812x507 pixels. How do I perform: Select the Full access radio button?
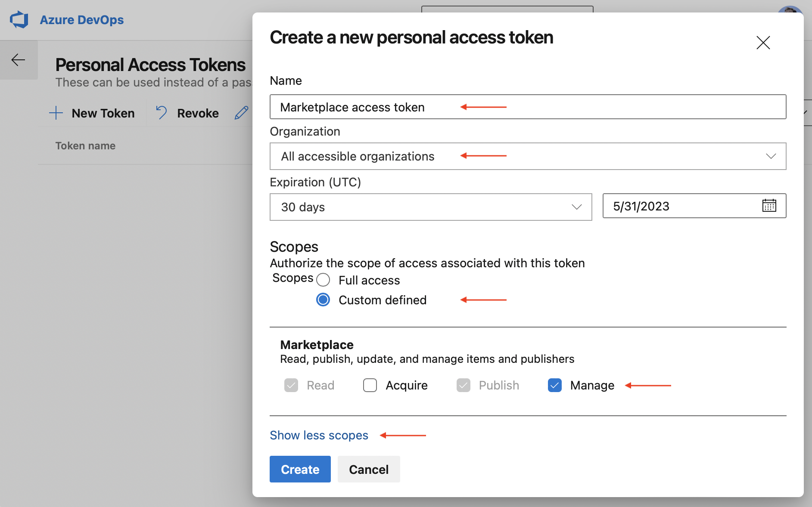(x=324, y=280)
